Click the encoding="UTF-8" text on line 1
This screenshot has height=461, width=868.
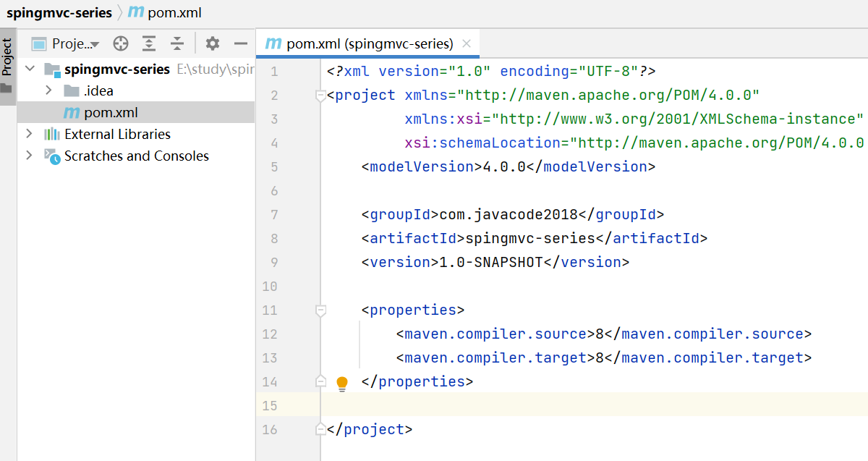569,71
